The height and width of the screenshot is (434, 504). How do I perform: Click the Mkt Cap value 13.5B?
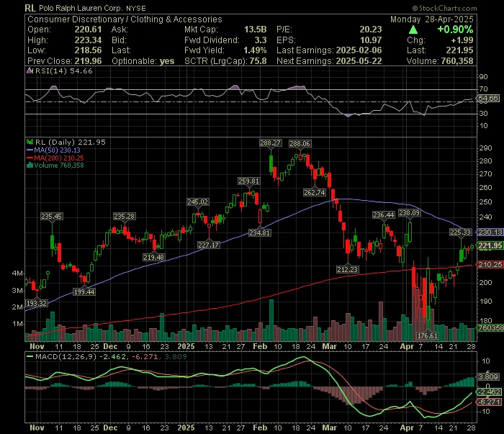coord(255,30)
